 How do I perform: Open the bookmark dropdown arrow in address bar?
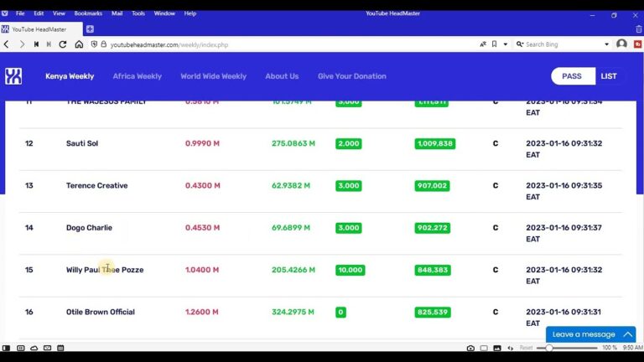click(504, 44)
